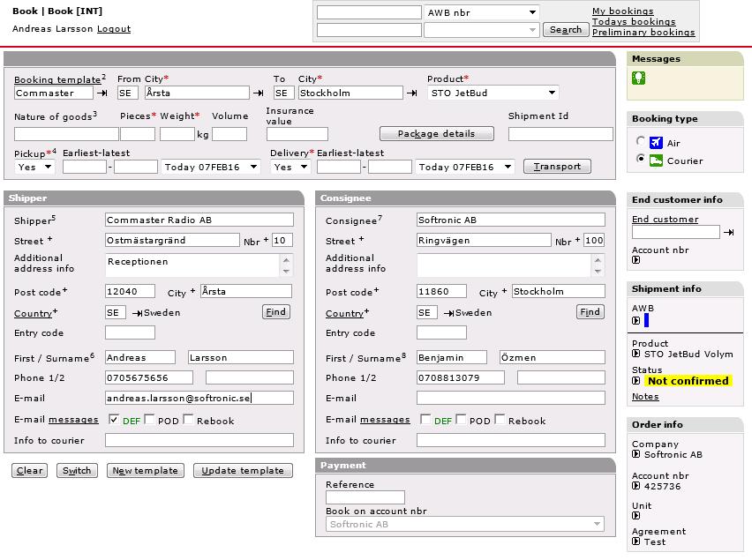This screenshot has width=752, height=560.
Task: Click the Update template button
Action: click(x=243, y=471)
